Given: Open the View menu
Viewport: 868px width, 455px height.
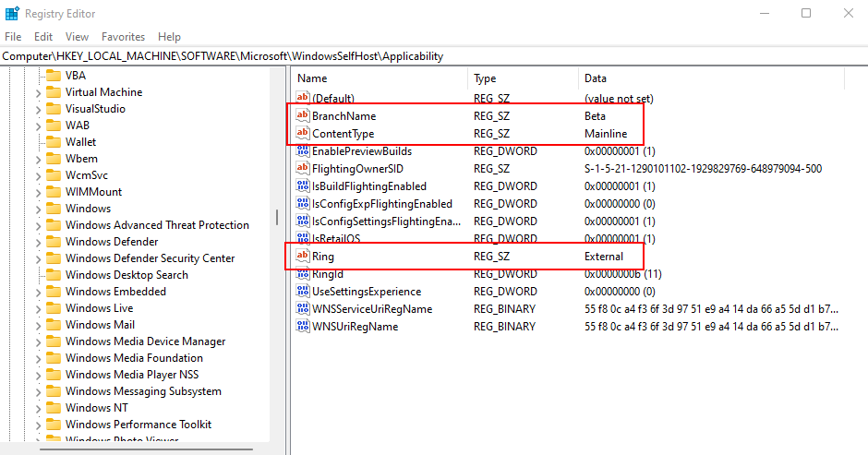Looking at the screenshot, I should pyautogui.click(x=77, y=37).
